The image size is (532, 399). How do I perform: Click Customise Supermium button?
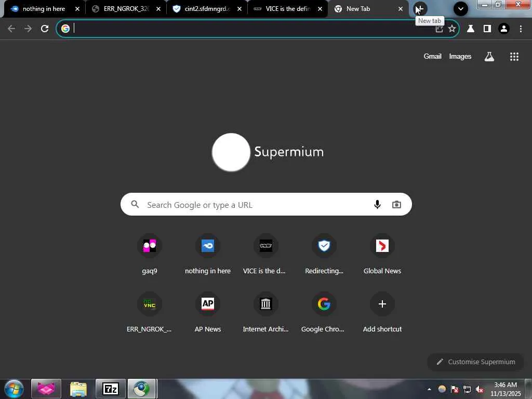tap(475, 362)
